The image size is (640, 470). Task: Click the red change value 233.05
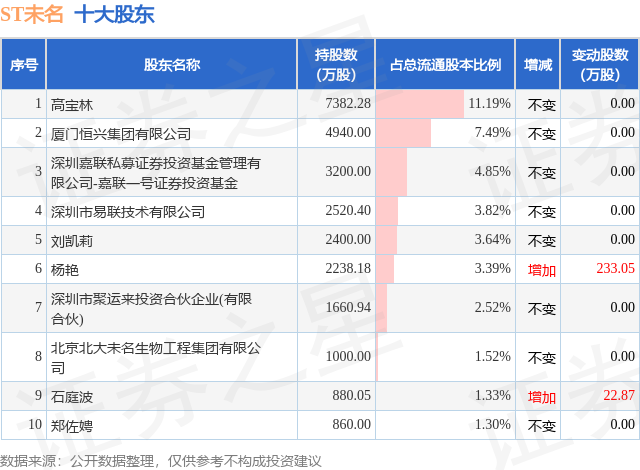pyautogui.click(x=616, y=268)
